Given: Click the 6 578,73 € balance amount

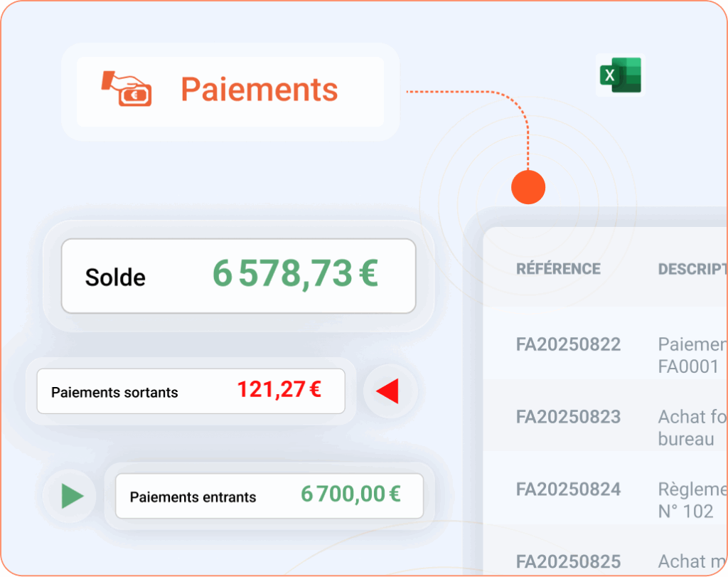Looking at the screenshot, I should pyautogui.click(x=295, y=275).
